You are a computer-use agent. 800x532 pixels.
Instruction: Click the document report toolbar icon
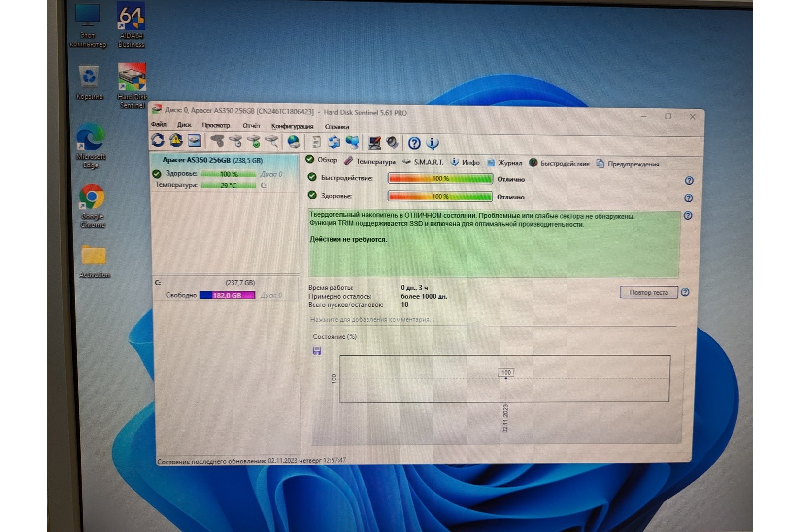coord(316,142)
